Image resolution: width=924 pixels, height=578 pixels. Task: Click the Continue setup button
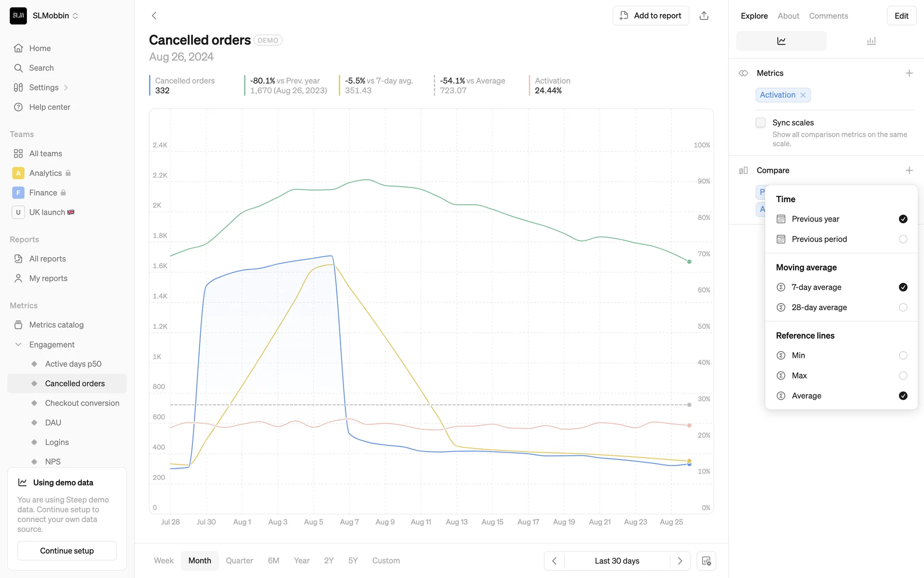click(x=67, y=551)
